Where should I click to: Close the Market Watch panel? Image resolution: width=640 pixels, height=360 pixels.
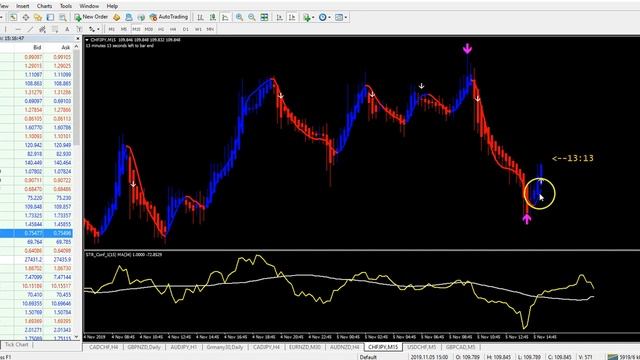click(78, 38)
